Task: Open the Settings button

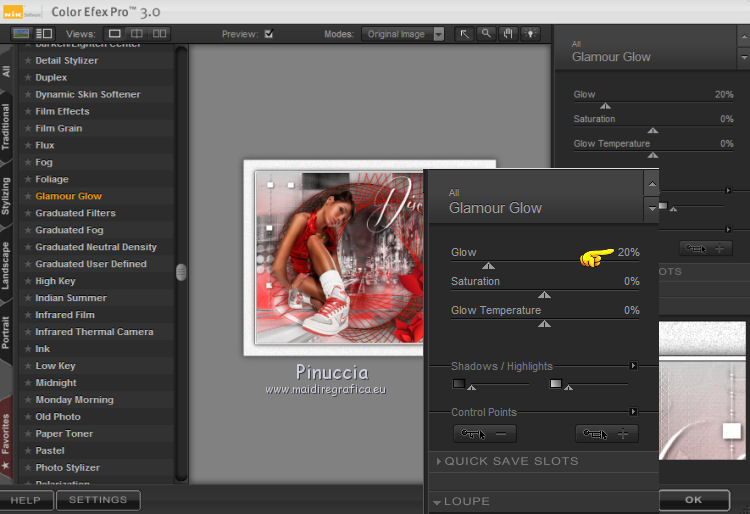Action: coord(98,500)
